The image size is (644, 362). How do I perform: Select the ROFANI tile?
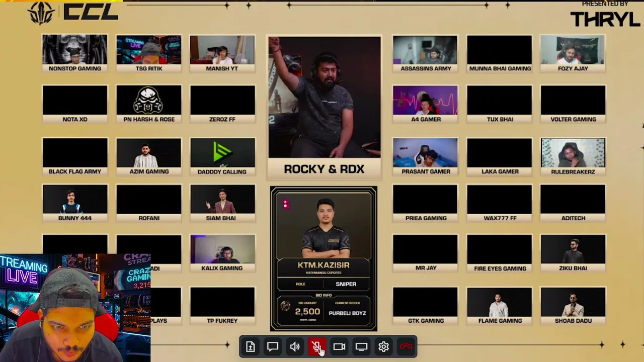click(x=149, y=203)
